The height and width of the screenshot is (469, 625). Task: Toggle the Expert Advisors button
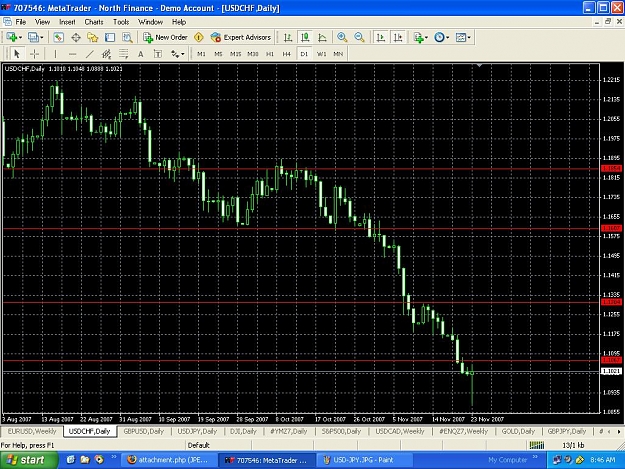(241, 37)
